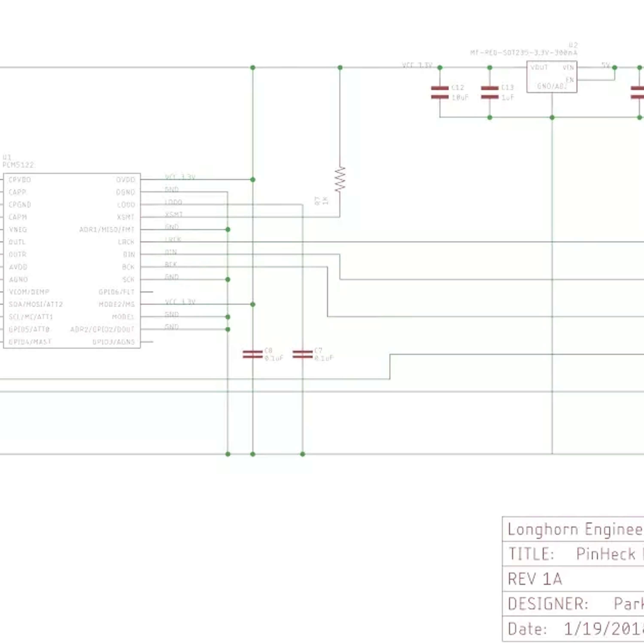The image size is (644, 644).
Task: Click the VCC_3.3V net label next to DVDD
Action: [180, 177]
